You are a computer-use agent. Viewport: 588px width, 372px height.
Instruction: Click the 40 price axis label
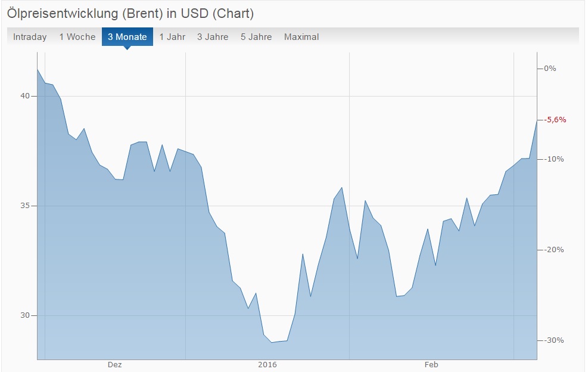(25, 96)
